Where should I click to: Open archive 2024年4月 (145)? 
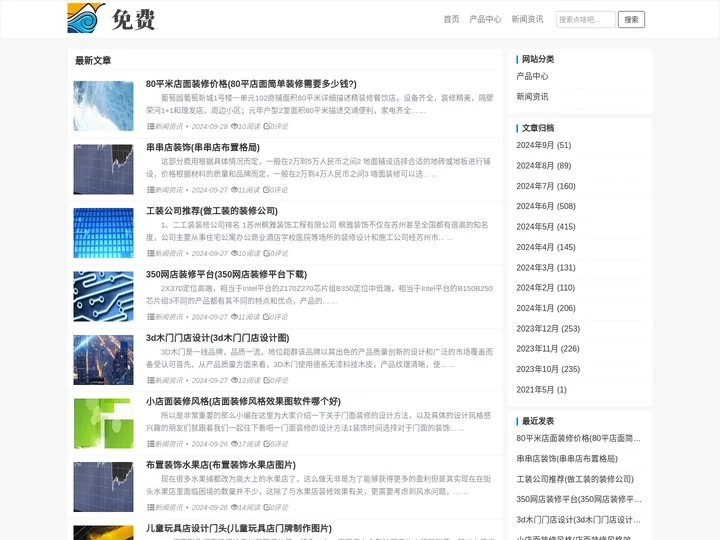tap(546, 247)
